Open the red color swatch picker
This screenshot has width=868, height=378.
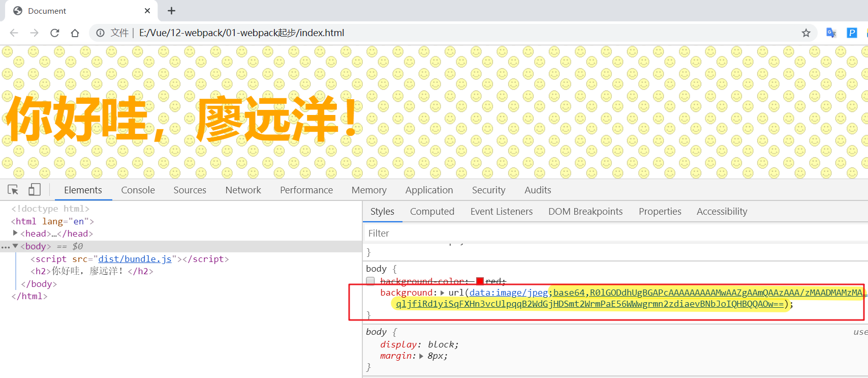pos(480,281)
